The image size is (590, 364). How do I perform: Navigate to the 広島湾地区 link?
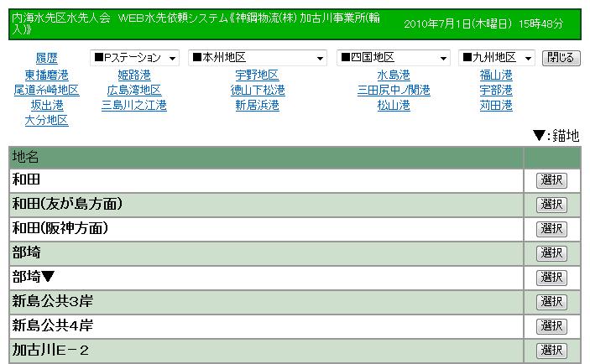coord(134,91)
